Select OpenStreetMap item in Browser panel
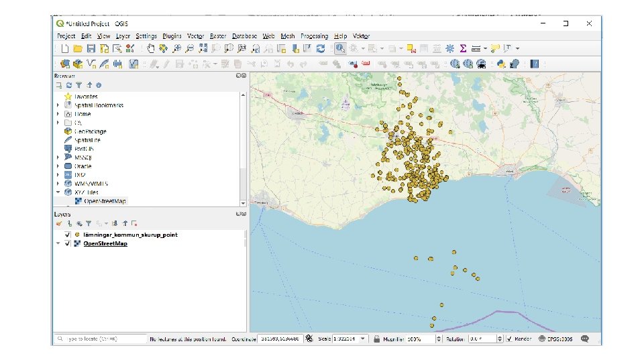The width and height of the screenshot is (644, 362). (104, 201)
